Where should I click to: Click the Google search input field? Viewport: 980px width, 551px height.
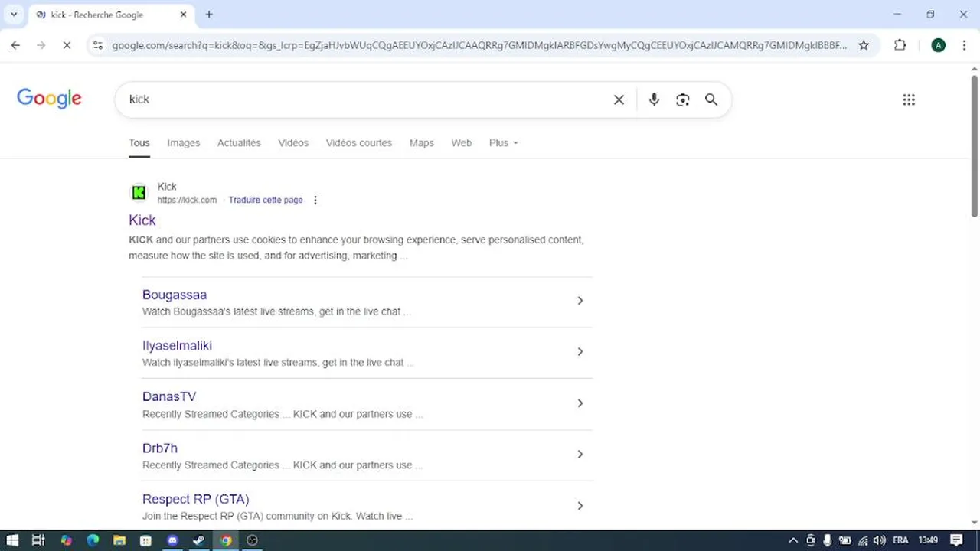(367, 99)
